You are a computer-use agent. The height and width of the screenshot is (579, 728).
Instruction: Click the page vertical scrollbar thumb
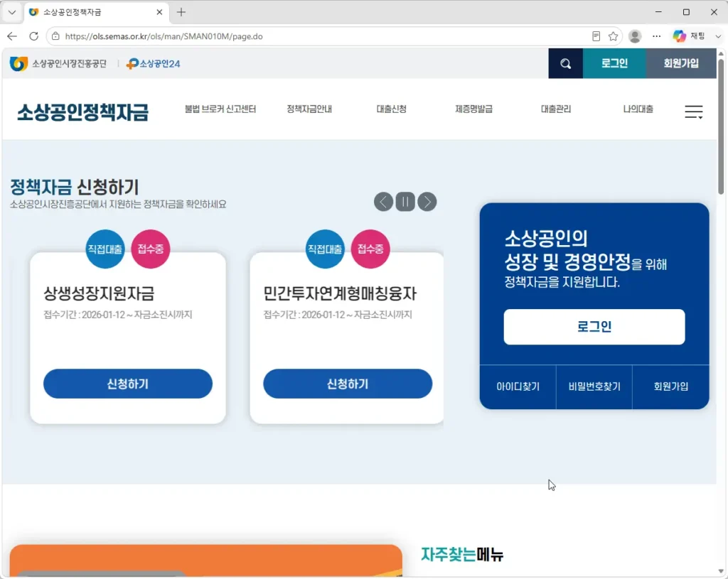tap(721, 125)
